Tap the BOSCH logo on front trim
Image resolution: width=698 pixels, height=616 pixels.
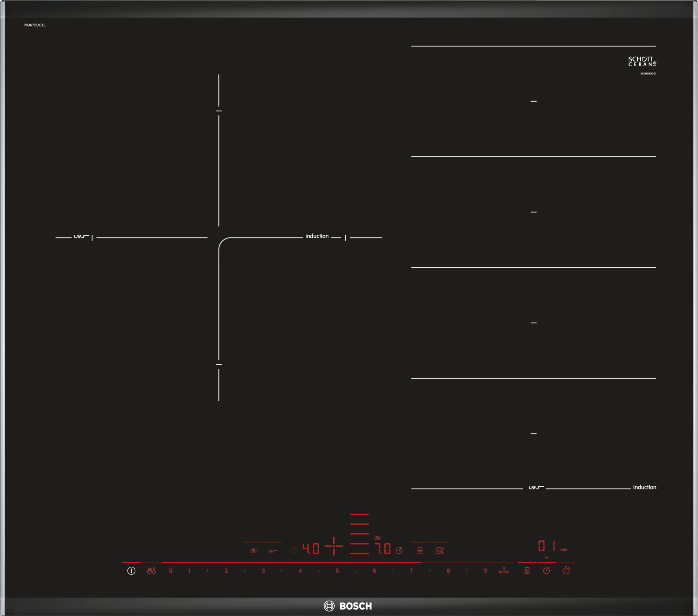click(x=348, y=606)
